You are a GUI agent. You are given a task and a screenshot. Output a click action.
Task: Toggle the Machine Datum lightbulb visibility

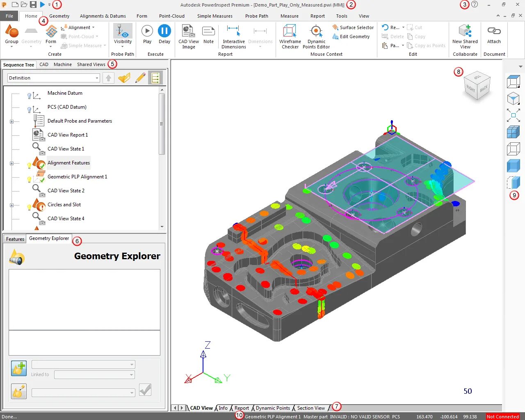(29, 96)
